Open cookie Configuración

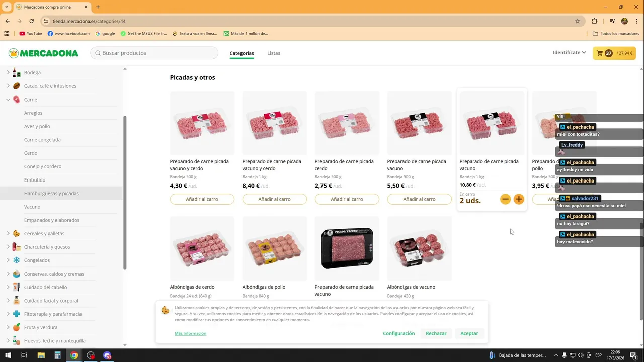pyautogui.click(x=399, y=333)
